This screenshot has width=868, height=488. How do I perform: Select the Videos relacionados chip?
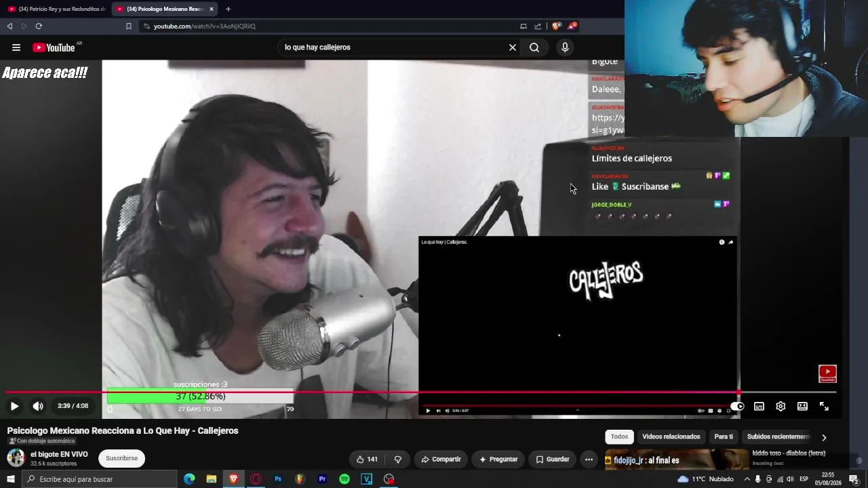671,436
